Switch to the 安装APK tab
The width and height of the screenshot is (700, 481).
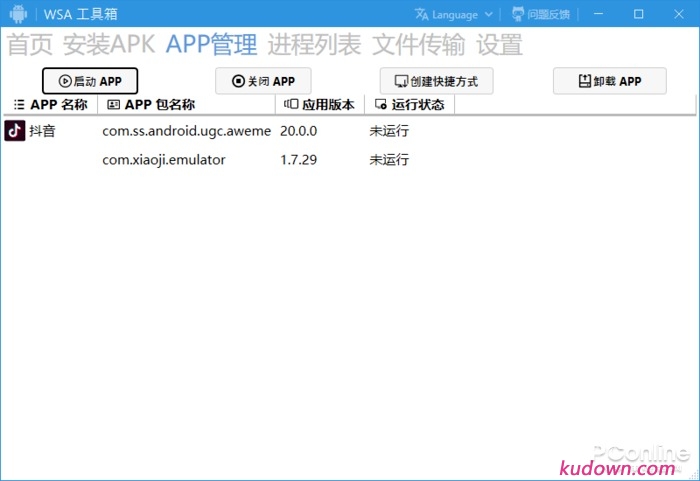[109, 45]
